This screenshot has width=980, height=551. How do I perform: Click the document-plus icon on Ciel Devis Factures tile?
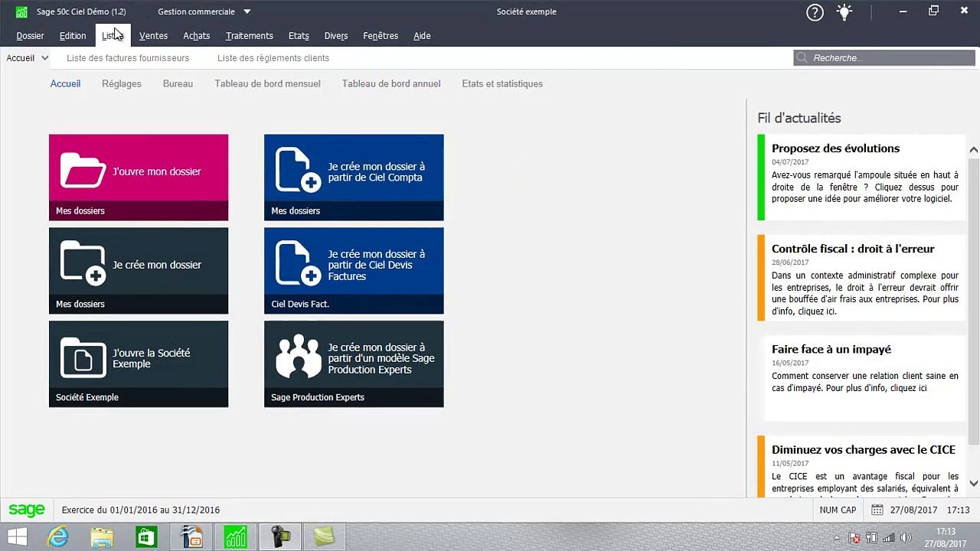[298, 264]
